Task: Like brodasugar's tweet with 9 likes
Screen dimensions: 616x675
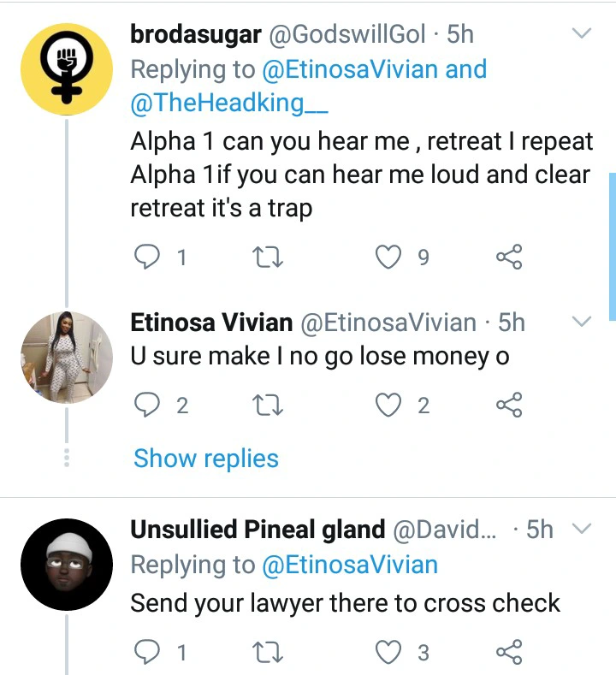Action: (x=390, y=256)
